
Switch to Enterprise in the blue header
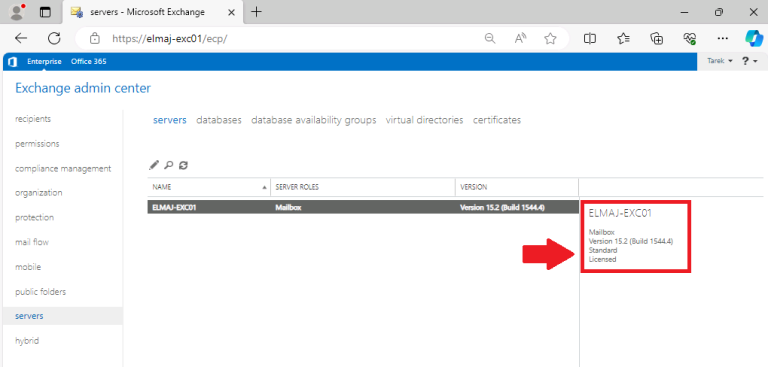click(44, 61)
